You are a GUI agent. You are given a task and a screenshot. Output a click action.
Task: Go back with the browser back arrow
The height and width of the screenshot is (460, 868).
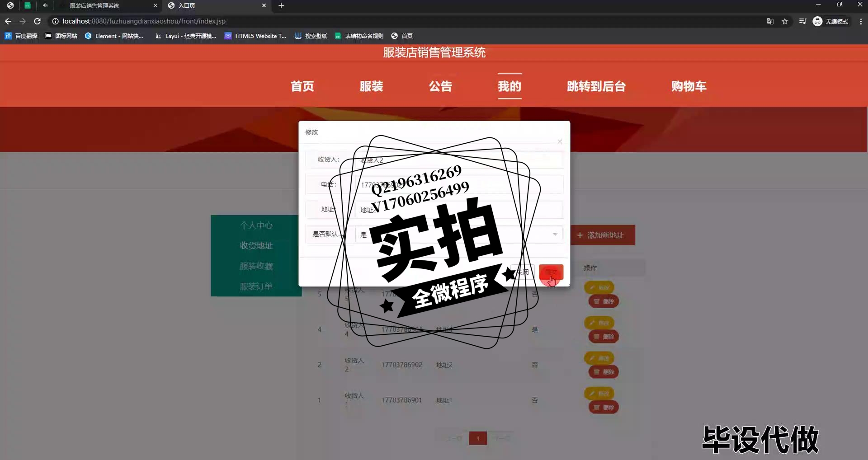coord(8,21)
